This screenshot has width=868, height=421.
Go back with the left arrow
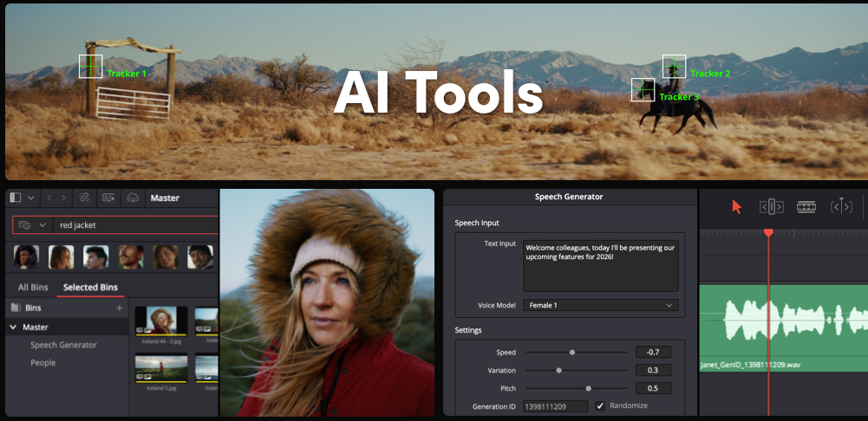tap(49, 198)
